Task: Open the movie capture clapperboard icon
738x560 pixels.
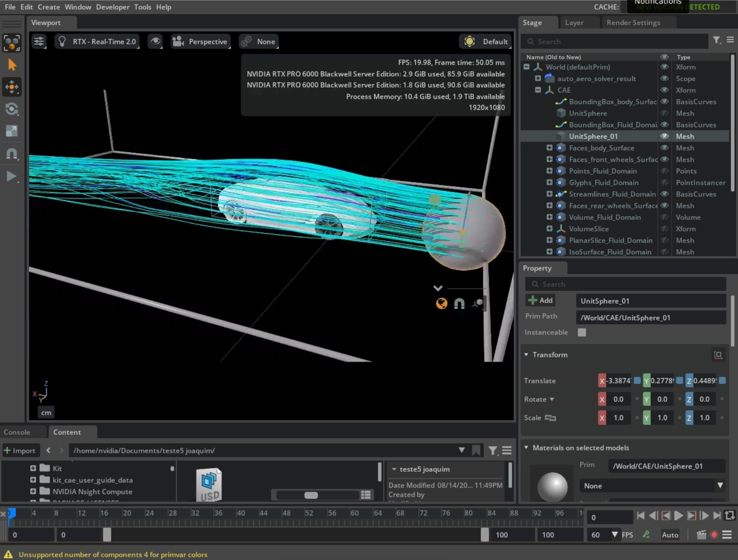Action: 701,535
